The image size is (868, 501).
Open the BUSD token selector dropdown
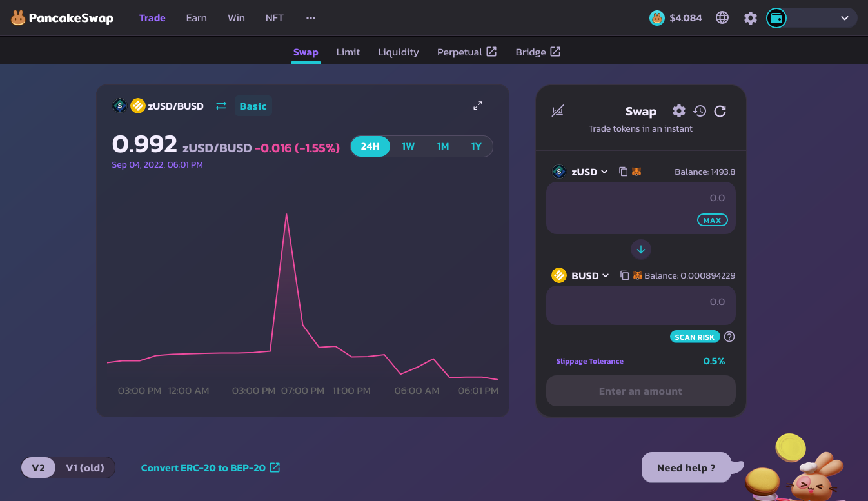(589, 275)
